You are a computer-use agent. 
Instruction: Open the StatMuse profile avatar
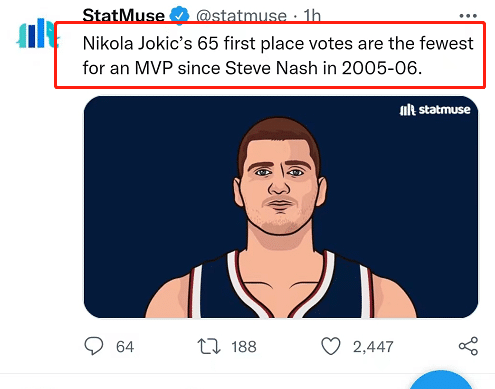pyautogui.click(x=36, y=33)
